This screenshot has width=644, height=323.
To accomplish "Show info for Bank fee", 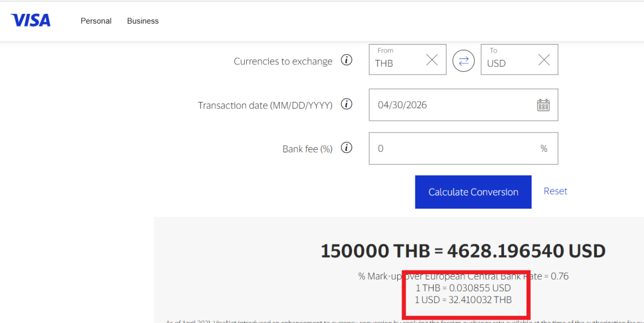I will [347, 148].
